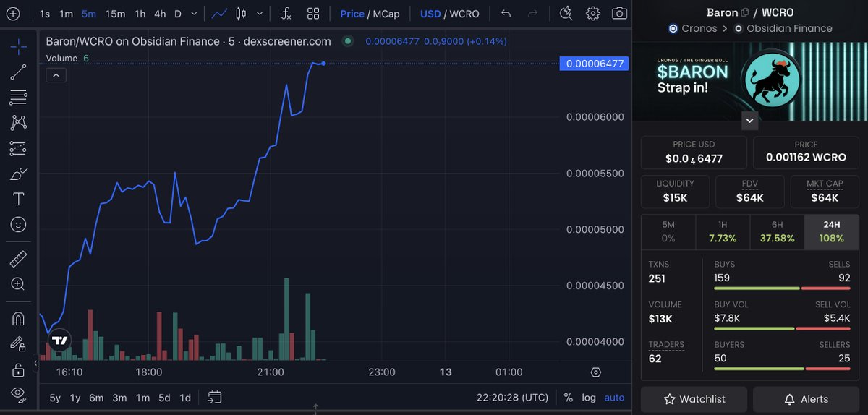This screenshot has height=415, width=868.
Task: Open the Fibonacci retracement tool
Action: (x=19, y=97)
